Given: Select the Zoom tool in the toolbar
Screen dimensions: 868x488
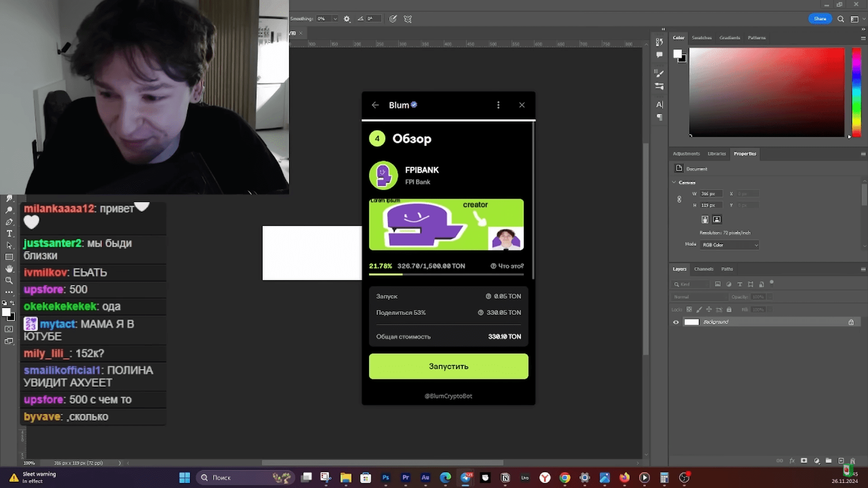Looking at the screenshot, I should tap(9, 280).
